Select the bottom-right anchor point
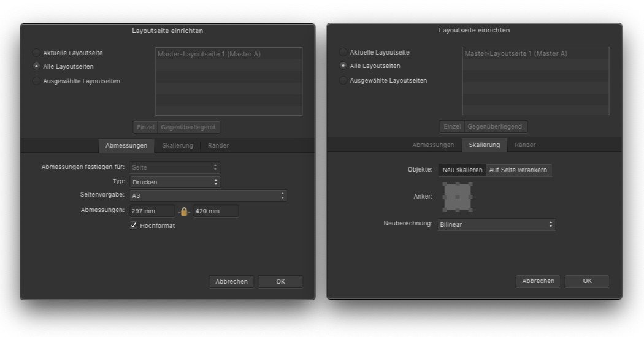644x337 pixels. [x=470, y=210]
